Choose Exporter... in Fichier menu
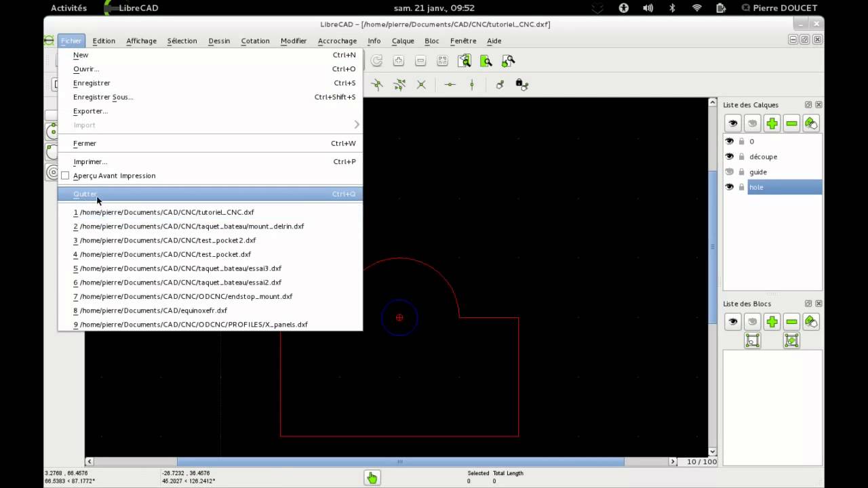Viewport: 868px width, 488px height. pos(210,111)
